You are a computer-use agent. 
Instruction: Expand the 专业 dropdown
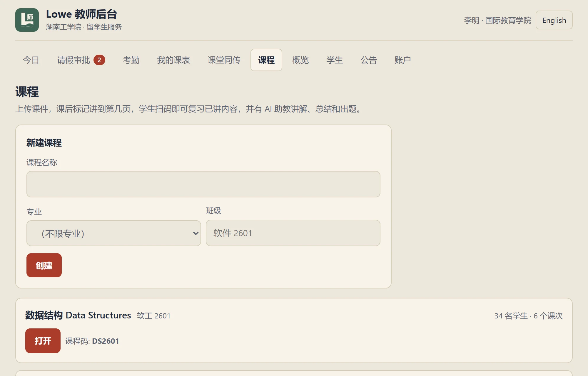[114, 233]
